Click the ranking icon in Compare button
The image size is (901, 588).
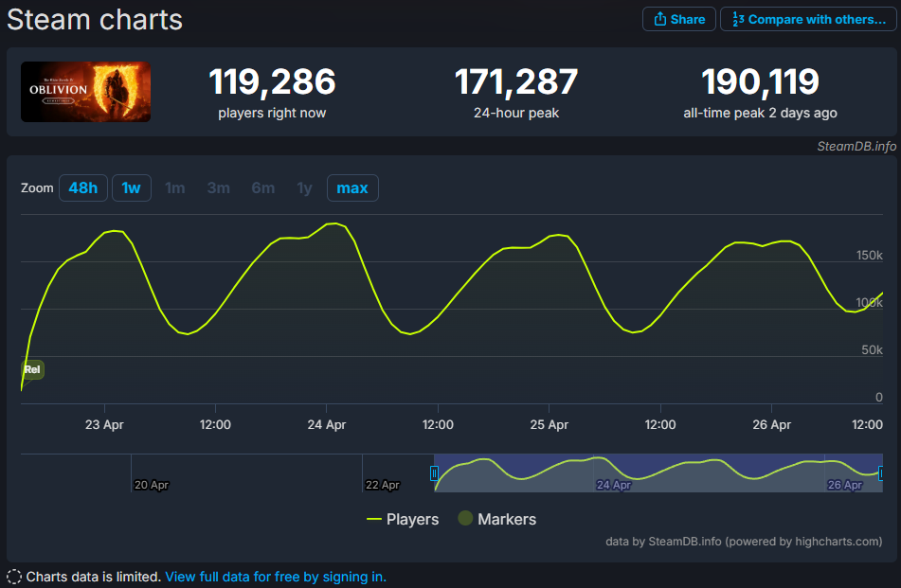point(738,19)
